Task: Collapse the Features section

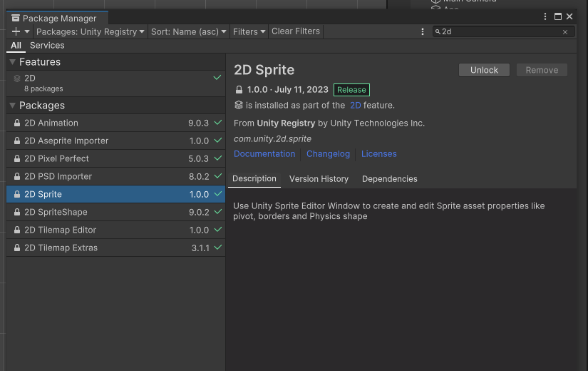Action: [12, 62]
